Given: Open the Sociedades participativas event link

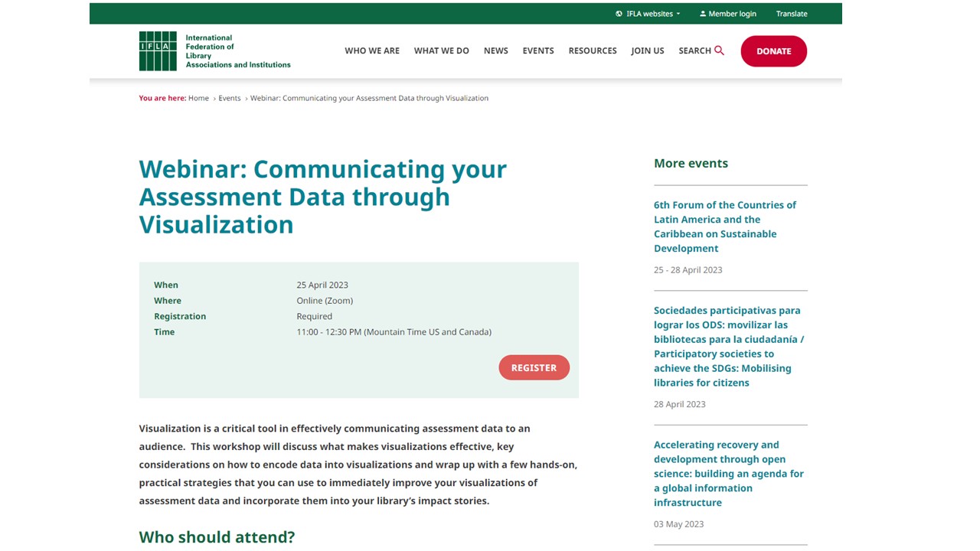Looking at the screenshot, I should click(729, 346).
